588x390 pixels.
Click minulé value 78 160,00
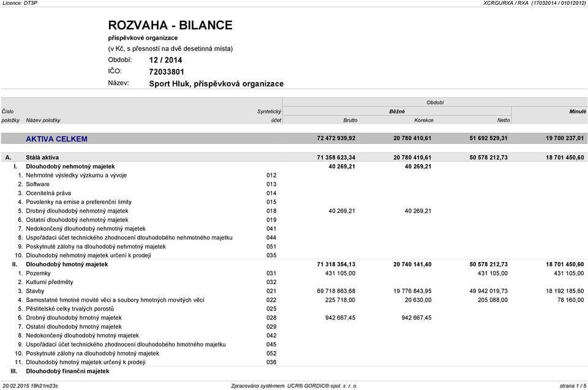(570, 300)
